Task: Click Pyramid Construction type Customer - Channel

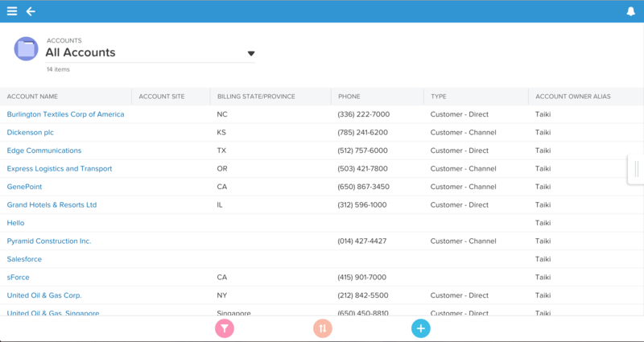Action: pyautogui.click(x=464, y=241)
